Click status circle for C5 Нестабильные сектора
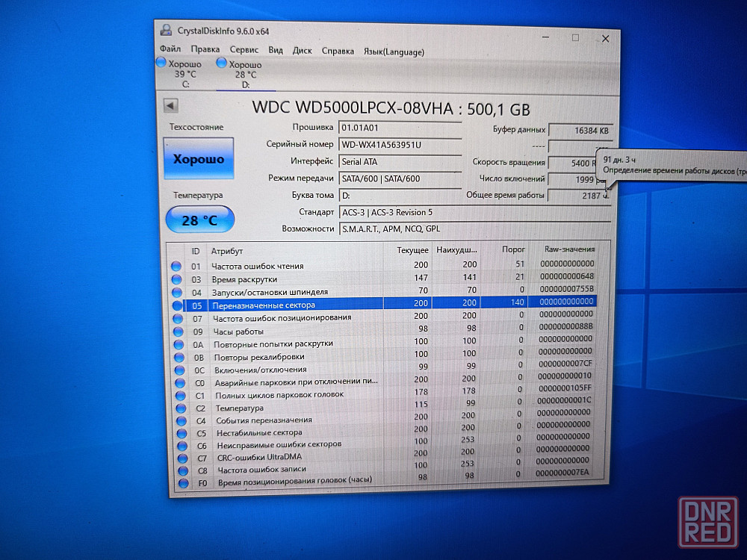Image resolution: width=747 pixels, height=560 pixels. [182, 433]
